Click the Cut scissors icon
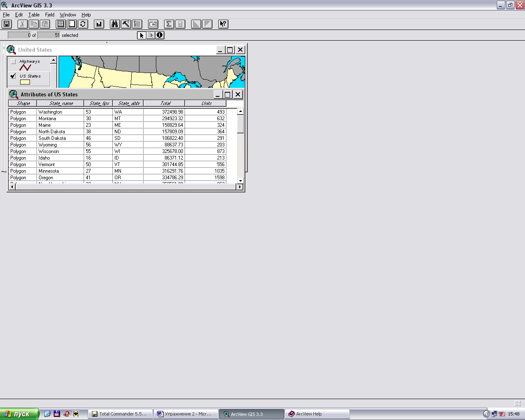This screenshot has width=525, height=420. 22,24
